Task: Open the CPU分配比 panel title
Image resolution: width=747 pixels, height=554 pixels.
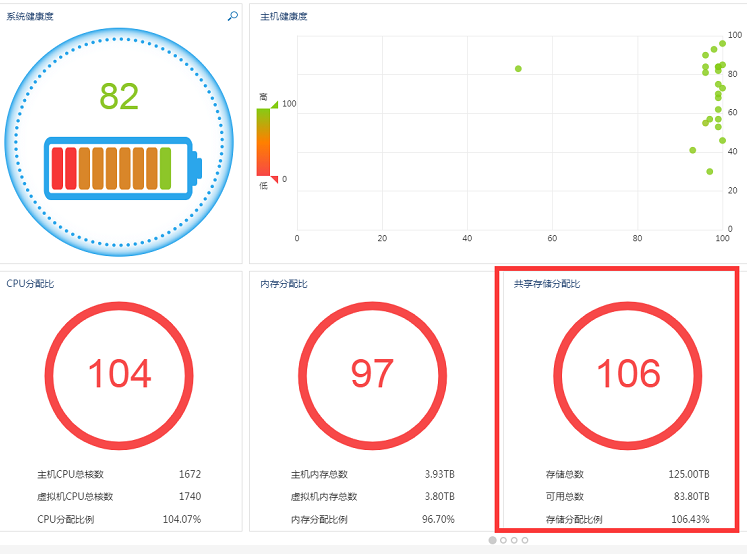Action: (30, 283)
